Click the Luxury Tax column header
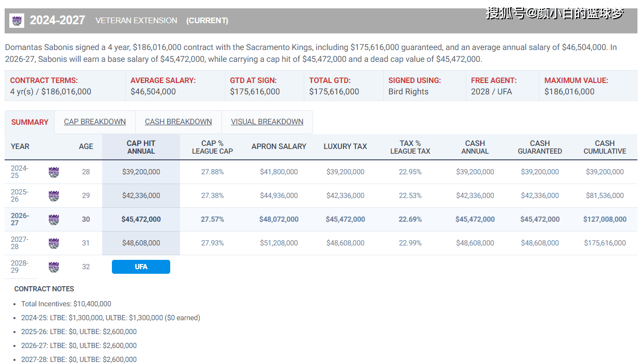This screenshot has height=364, width=639. click(x=346, y=146)
